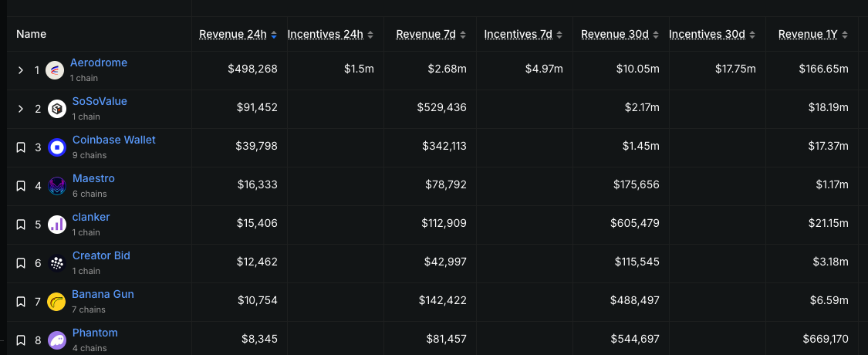
Task: Select Banana Gun 7d revenue $142,422
Action: (x=443, y=300)
